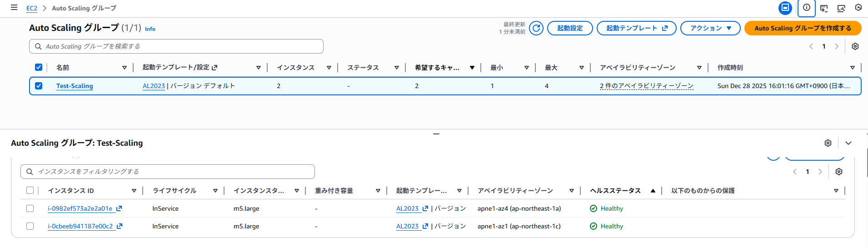Uncheck the Test-Scaling row checkbox
Viewport: 868px width, 247px height.
39,86
